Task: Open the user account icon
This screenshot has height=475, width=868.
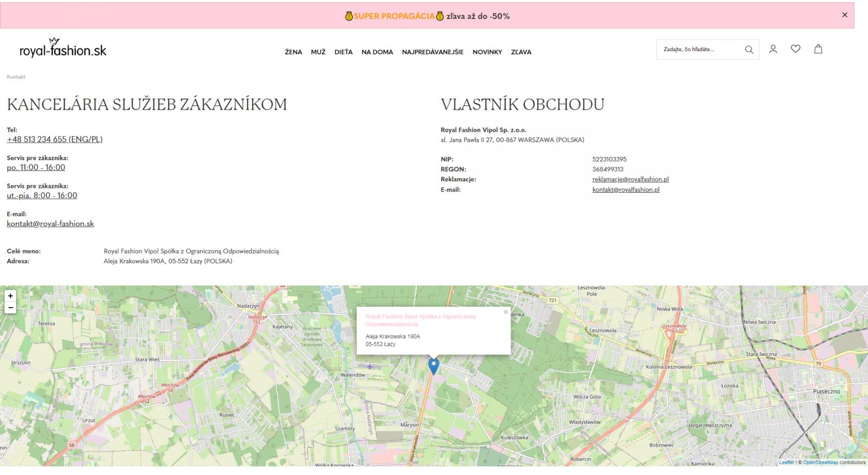Action: [773, 49]
